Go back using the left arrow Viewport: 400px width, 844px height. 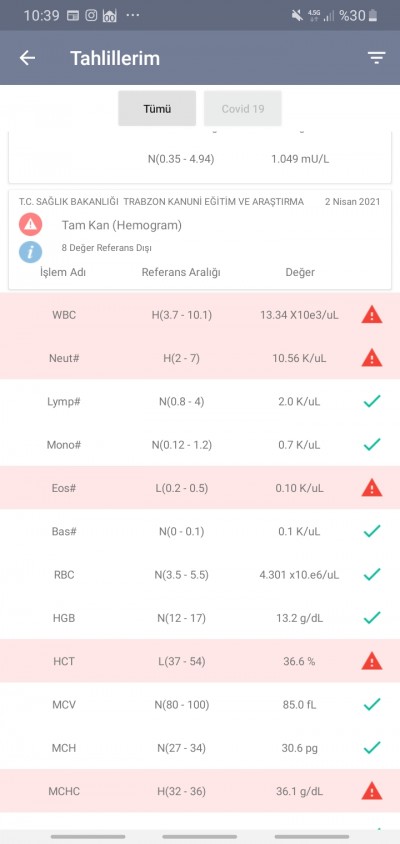click(27, 58)
